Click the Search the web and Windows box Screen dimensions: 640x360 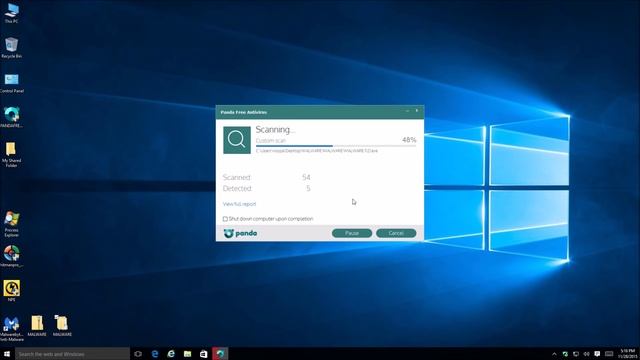[x=72, y=354]
